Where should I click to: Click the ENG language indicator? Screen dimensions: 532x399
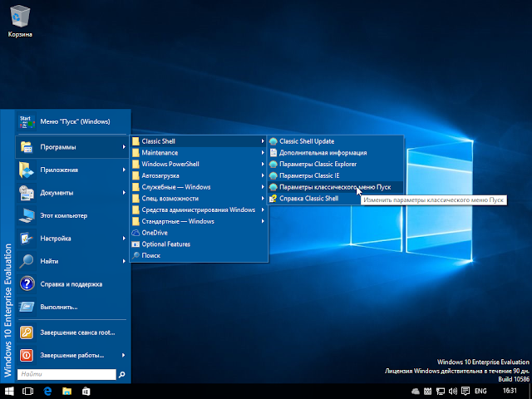pos(480,392)
